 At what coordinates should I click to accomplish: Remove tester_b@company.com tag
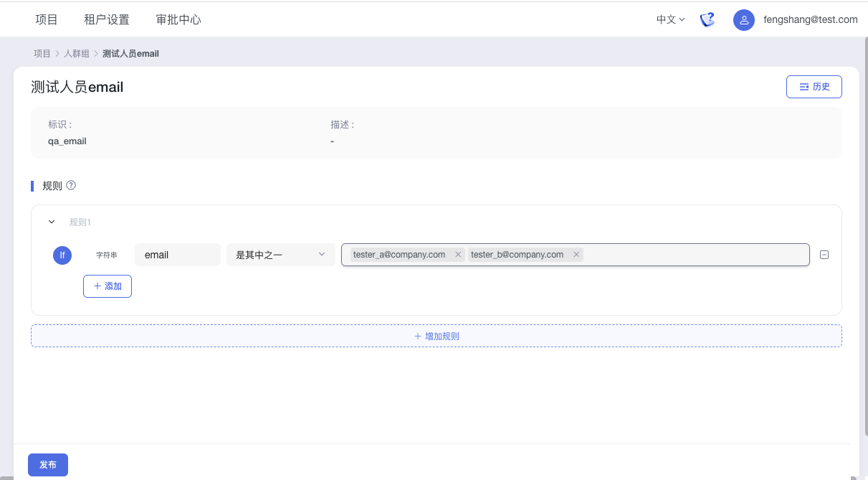(576, 255)
